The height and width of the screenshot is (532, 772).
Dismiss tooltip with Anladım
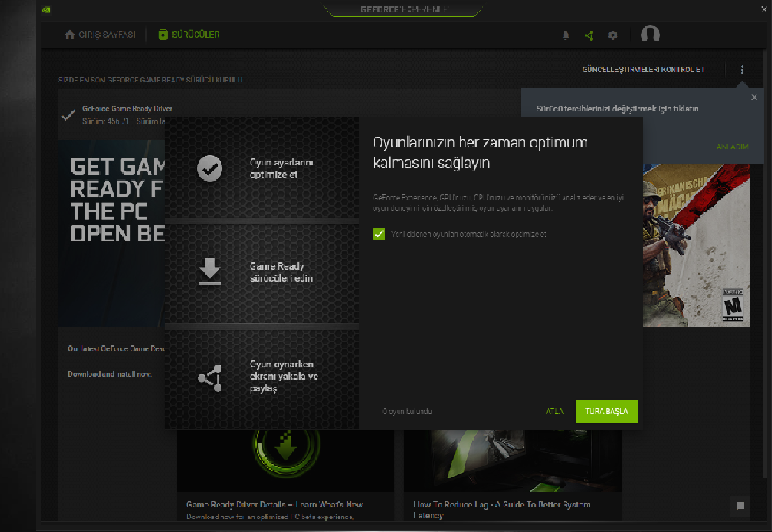pyautogui.click(x=733, y=147)
